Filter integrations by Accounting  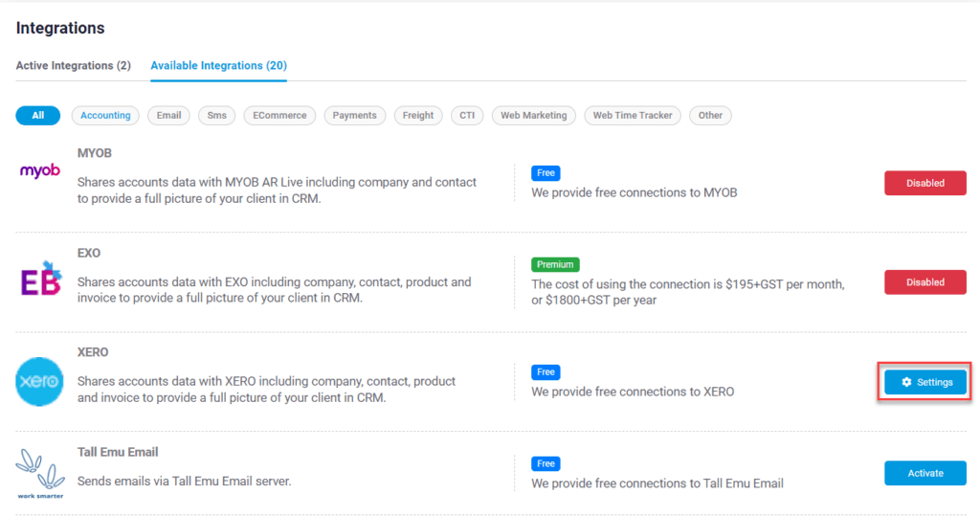pyautogui.click(x=105, y=116)
